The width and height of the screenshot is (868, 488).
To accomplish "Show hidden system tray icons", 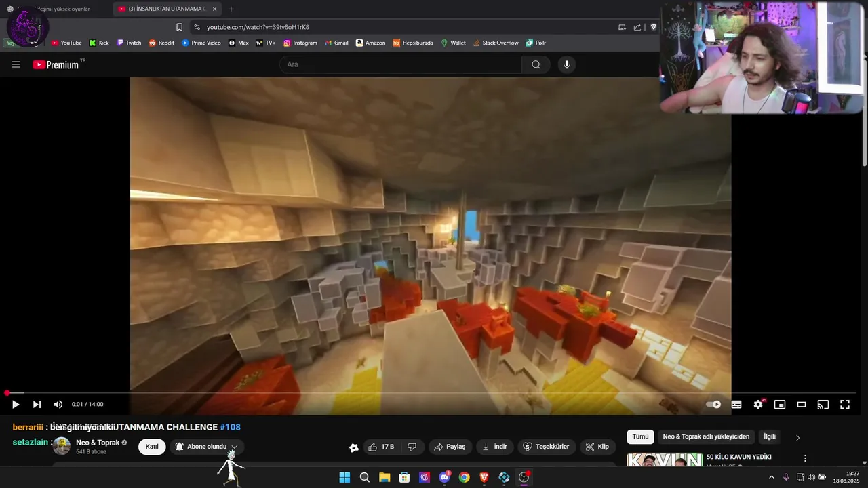I will pos(771,477).
